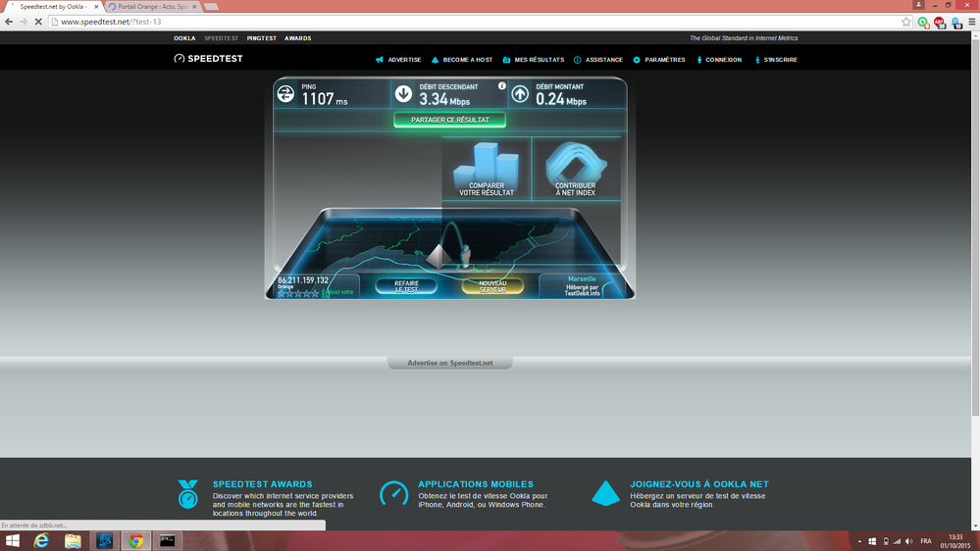This screenshot has height=551, width=980.
Task: Open Internet Explorer from the taskbar
Action: tap(41, 541)
